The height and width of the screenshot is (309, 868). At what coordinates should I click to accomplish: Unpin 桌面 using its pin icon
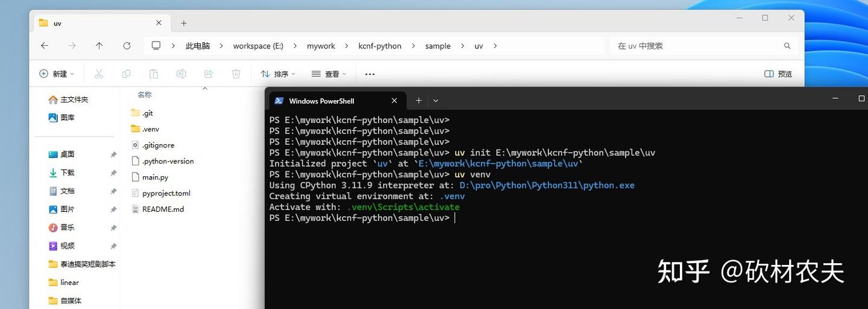click(113, 154)
